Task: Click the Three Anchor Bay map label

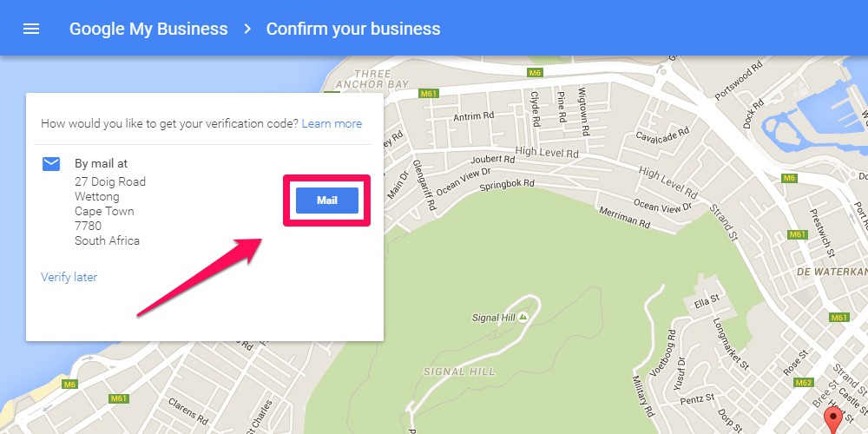Action: point(372,79)
